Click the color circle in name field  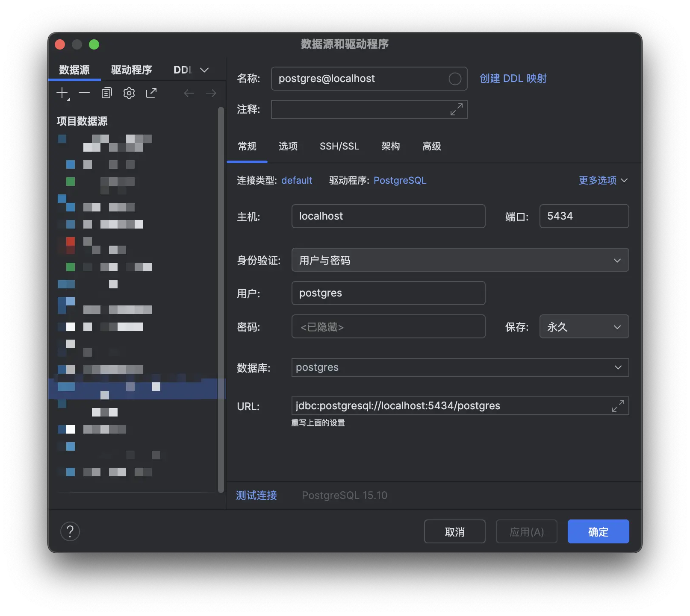455,79
